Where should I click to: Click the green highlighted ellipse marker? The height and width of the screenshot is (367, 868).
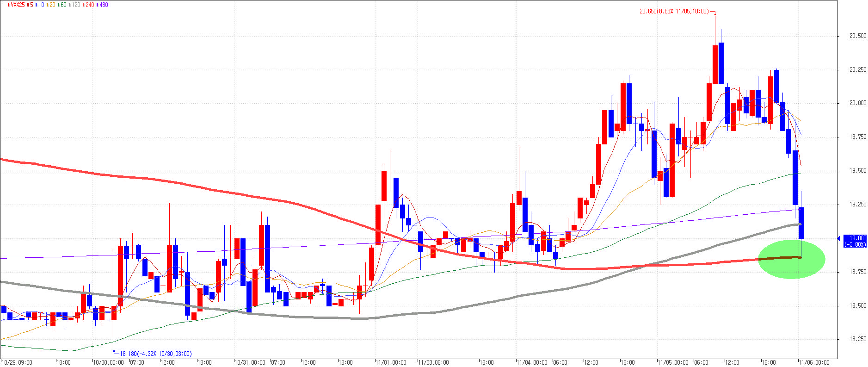[x=791, y=260]
